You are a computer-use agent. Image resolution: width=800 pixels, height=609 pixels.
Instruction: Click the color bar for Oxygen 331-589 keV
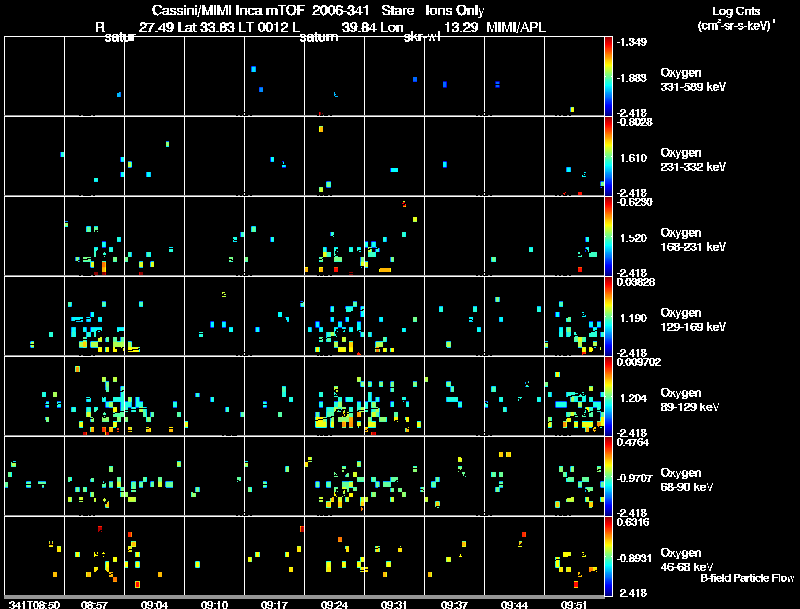608,76
